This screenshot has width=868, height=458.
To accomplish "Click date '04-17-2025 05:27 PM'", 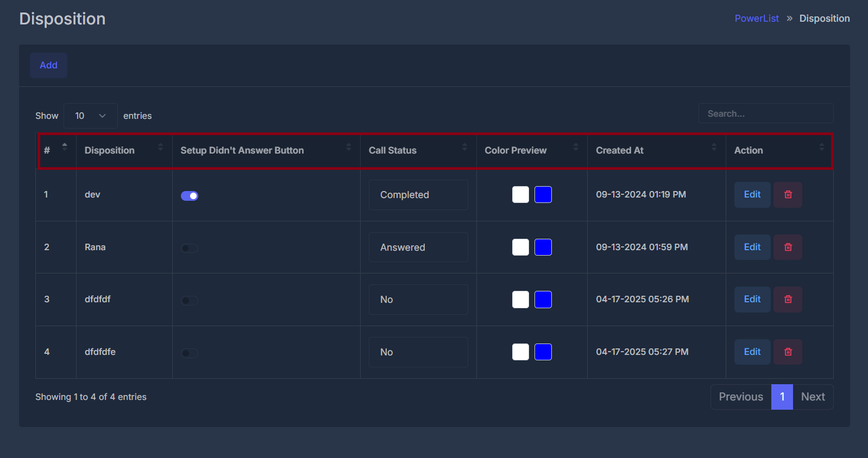I will tap(643, 352).
